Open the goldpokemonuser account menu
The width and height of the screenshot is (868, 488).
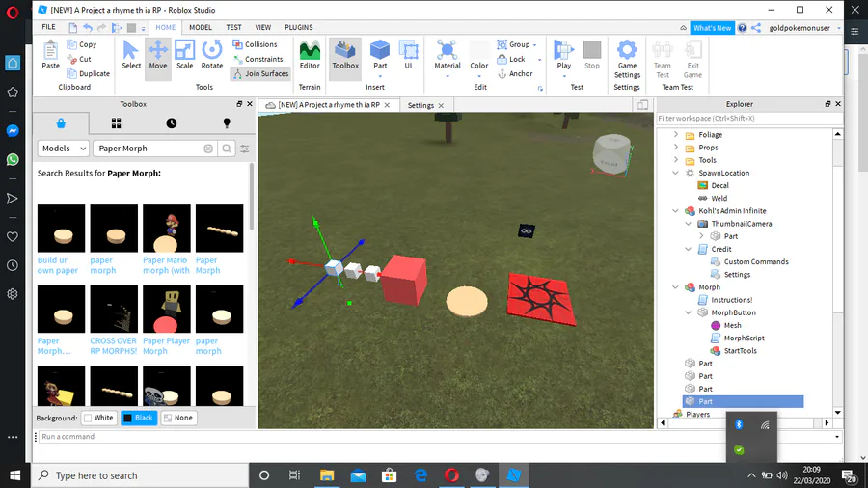(803, 28)
